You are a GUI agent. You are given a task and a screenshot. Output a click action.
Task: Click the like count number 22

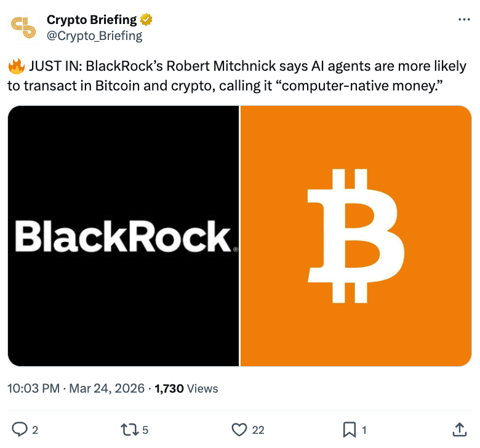click(x=258, y=430)
